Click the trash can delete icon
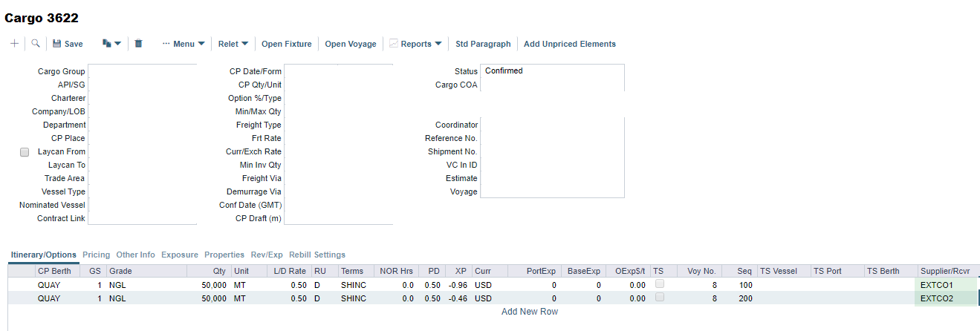The height and width of the screenshot is (331, 980). 138,44
